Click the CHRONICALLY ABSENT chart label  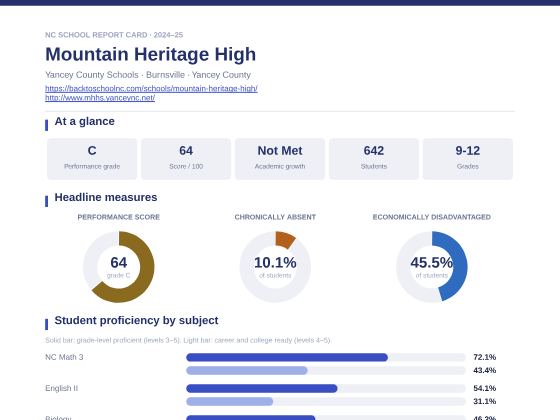pos(275,217)
